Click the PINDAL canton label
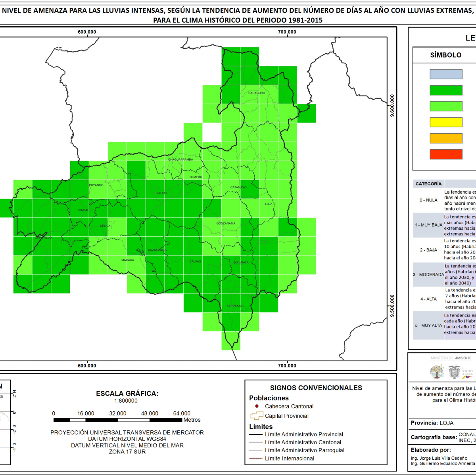Screen dimensions: 476x476 coord(83,210)
